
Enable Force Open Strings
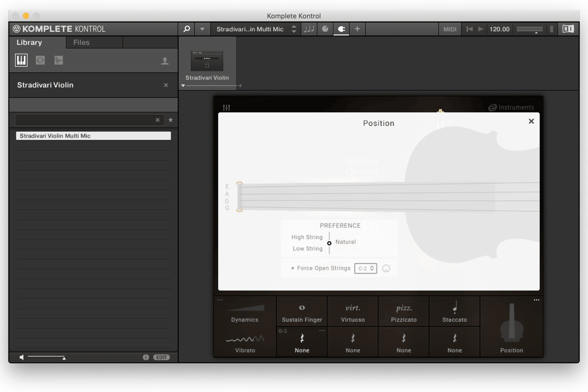point(321,268)
